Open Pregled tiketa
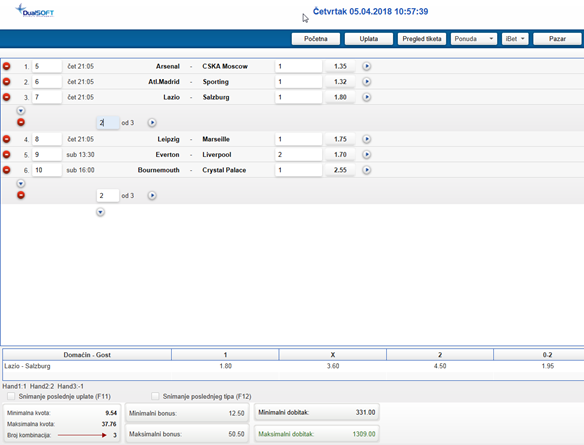The height and width of the screenshot is (445, 584). (422, 39)
